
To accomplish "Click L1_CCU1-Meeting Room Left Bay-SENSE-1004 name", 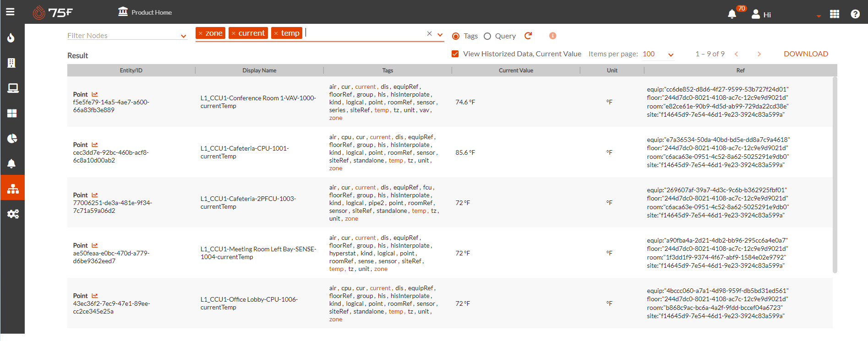I will [258, 253].
